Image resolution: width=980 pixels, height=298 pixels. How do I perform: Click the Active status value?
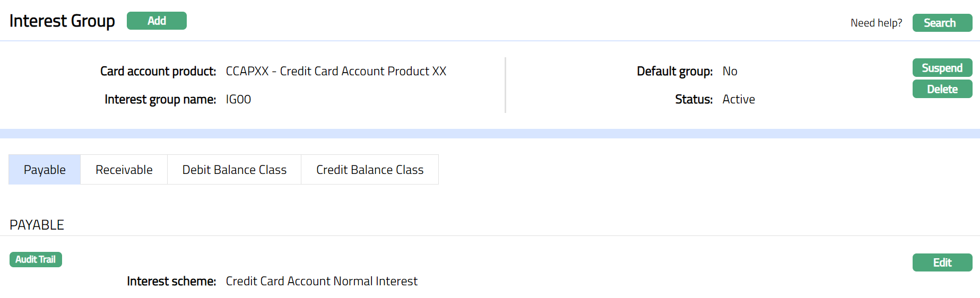[x=739, y=99]
